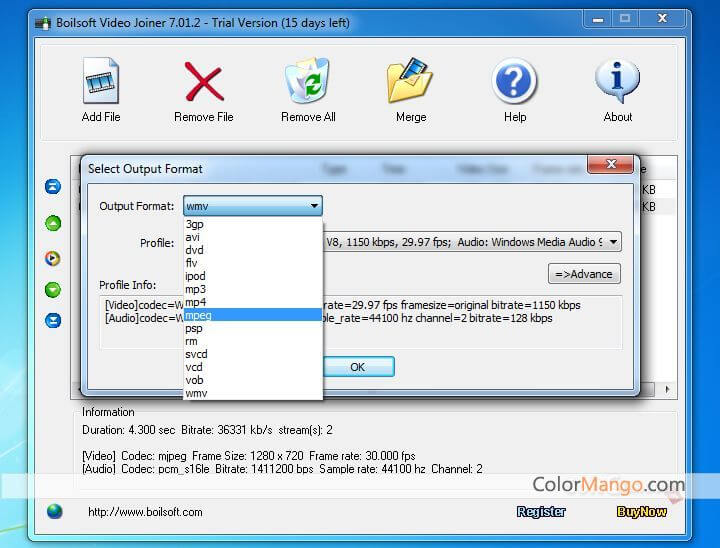
Task: Click the BuyNow link
Action: [x=642, y=512]
